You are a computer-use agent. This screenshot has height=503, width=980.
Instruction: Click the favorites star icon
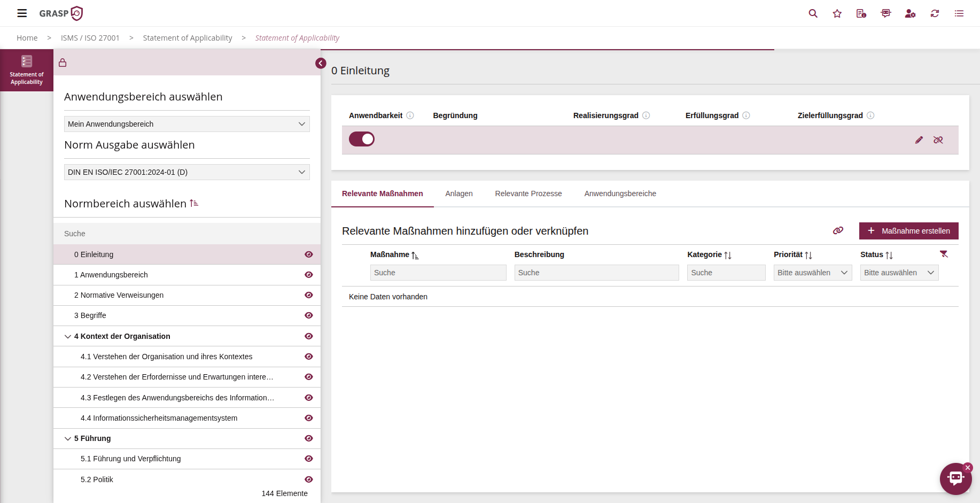[837, 13]
